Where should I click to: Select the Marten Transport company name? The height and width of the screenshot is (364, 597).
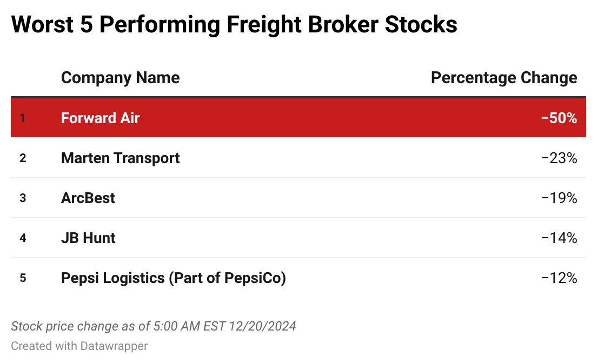[x=120, y=158]
